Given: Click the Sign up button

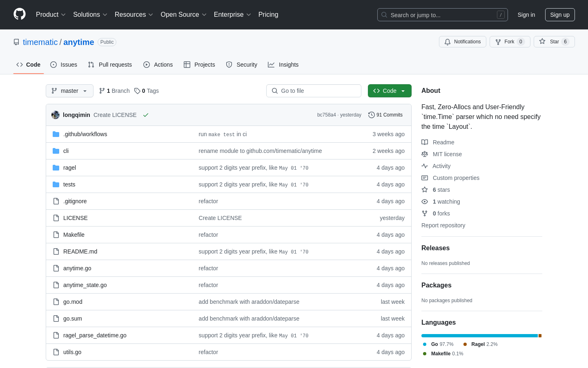Looking at the screenshot, I should 560,15.
